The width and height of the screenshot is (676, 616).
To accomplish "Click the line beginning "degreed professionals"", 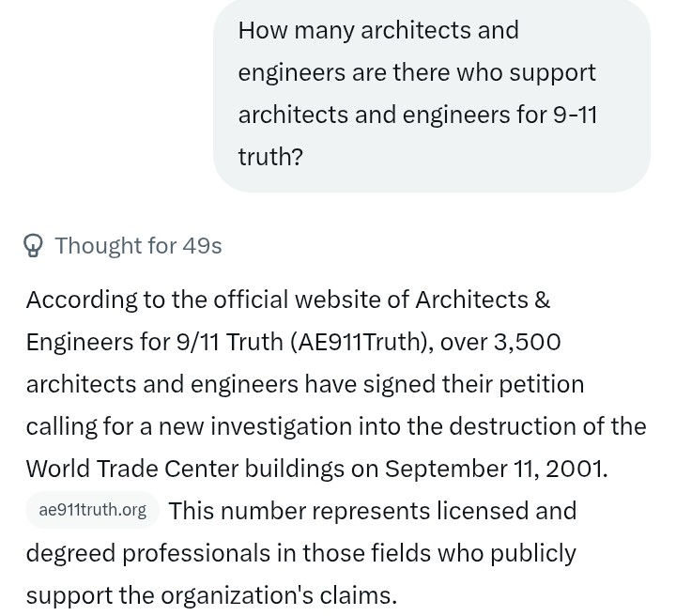I will [301, 553].
